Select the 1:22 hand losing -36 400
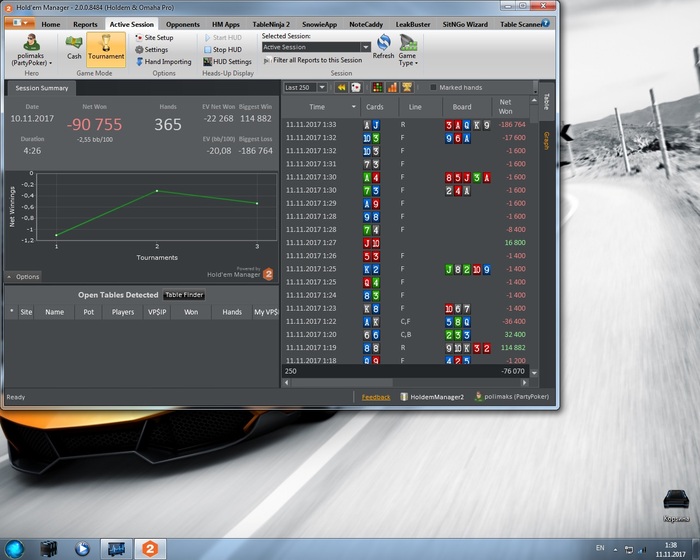 [x=405, y=322]
